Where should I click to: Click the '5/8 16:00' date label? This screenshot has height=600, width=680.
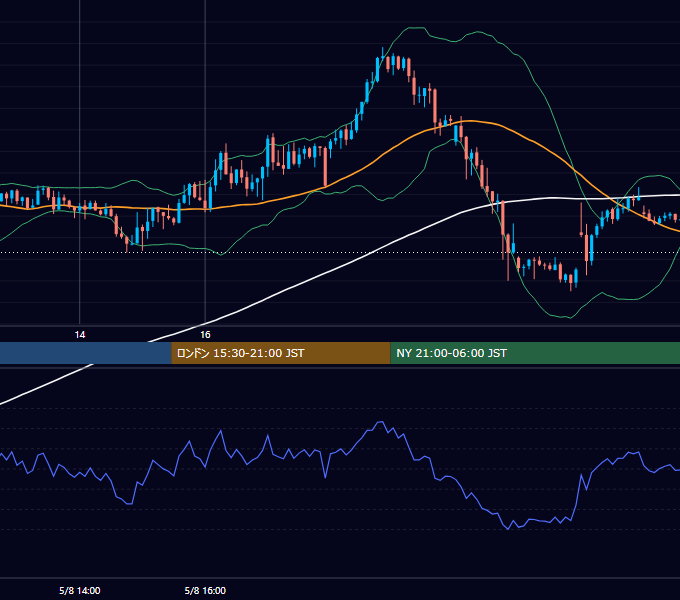point(205,590)
